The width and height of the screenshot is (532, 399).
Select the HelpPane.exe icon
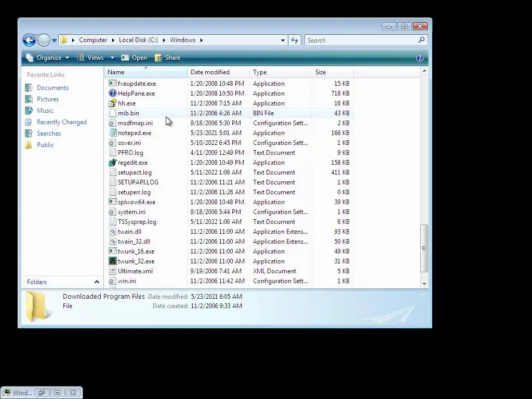click(113, 93)
